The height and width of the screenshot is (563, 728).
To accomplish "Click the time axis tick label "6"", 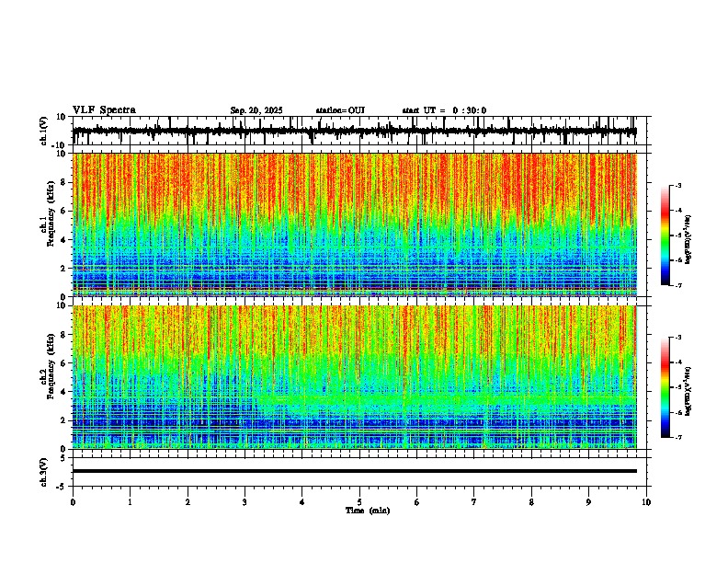I will (x=417, y=502).
